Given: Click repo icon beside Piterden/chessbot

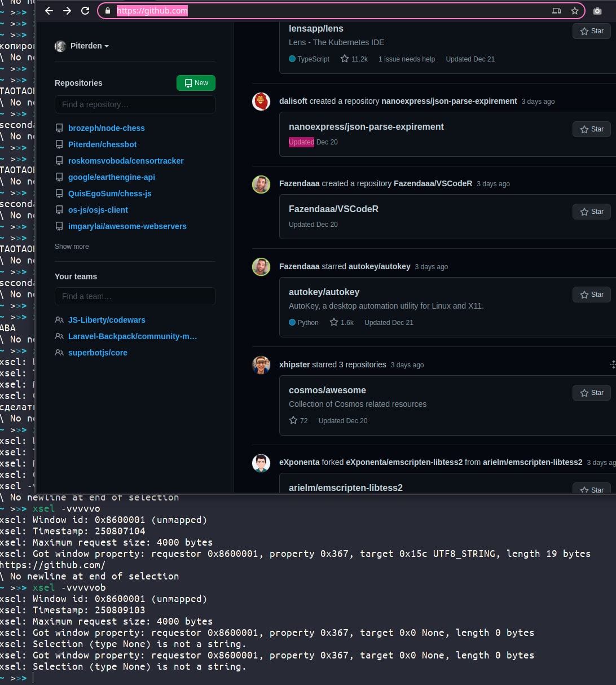Looking at the screenshot, I should 59,144.
